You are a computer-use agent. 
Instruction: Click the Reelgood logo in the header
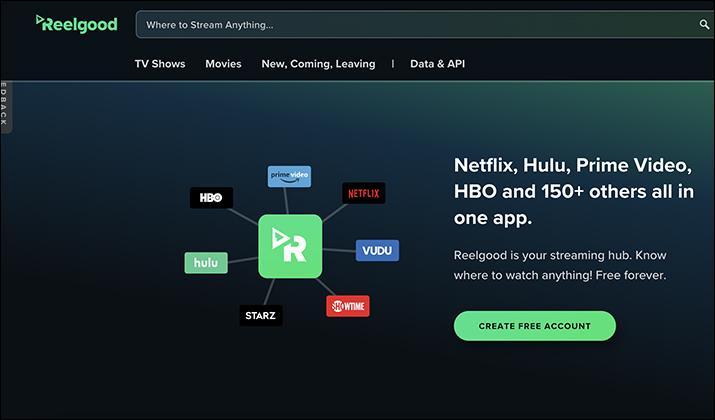pyautogui.click(x=77, y=24)
